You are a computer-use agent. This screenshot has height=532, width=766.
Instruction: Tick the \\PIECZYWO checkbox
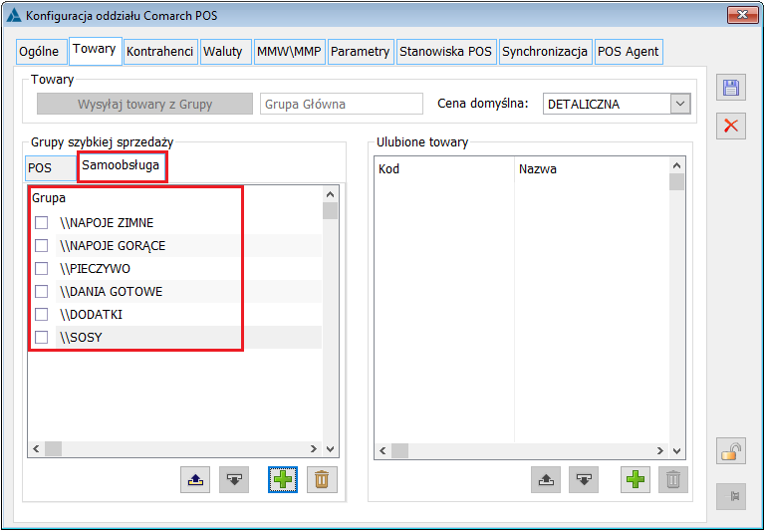(x=42, y=269)
